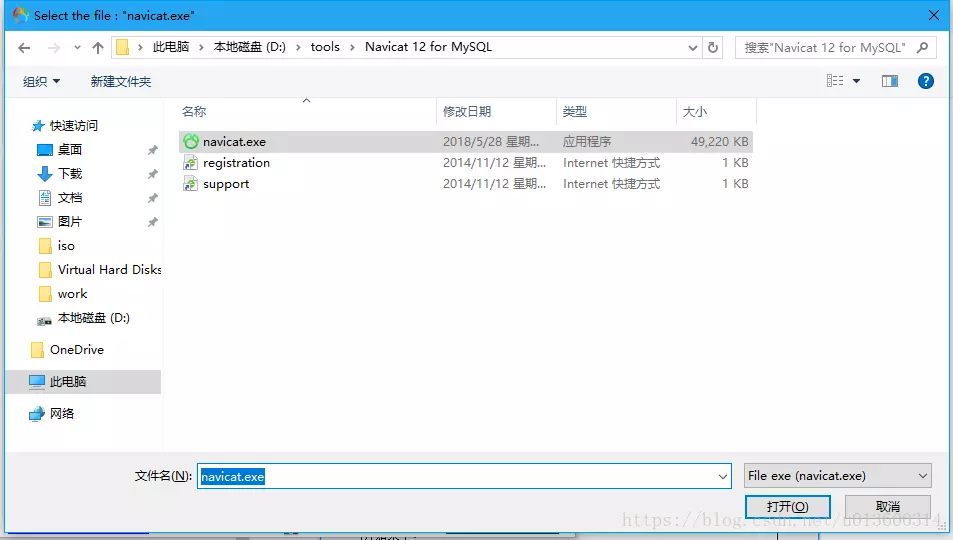This screenshot has width=953, height=540.
Task: Click navicat.exe date 2018/5/28 cell
Action: click(491, 142)
